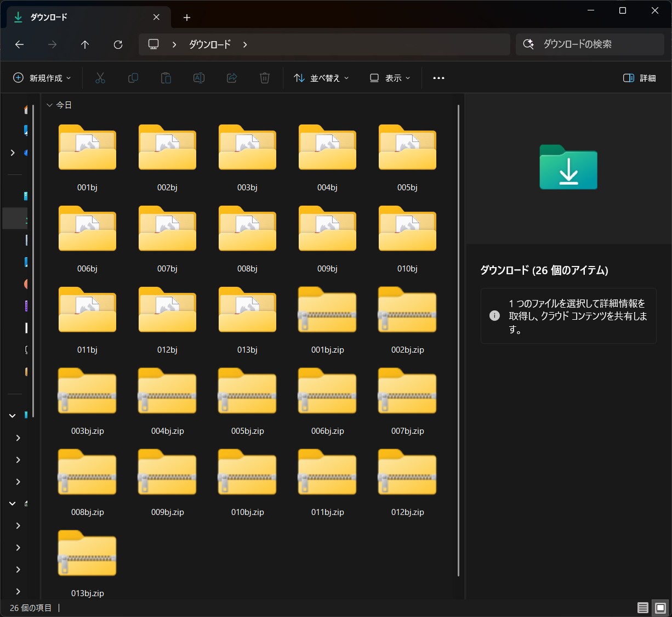
Task: Select the 006bj.zip archive
Action: pos(327,401)
